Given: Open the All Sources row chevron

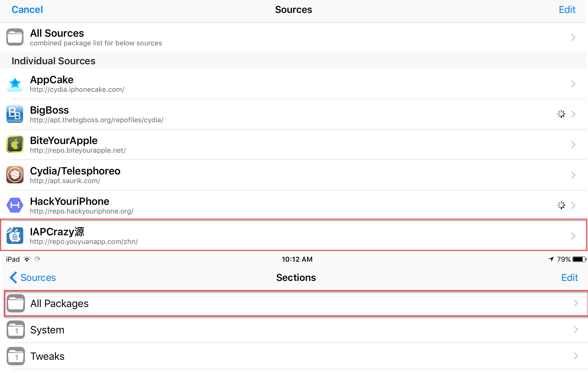Looking at the screenshot, I should point(573,37).
